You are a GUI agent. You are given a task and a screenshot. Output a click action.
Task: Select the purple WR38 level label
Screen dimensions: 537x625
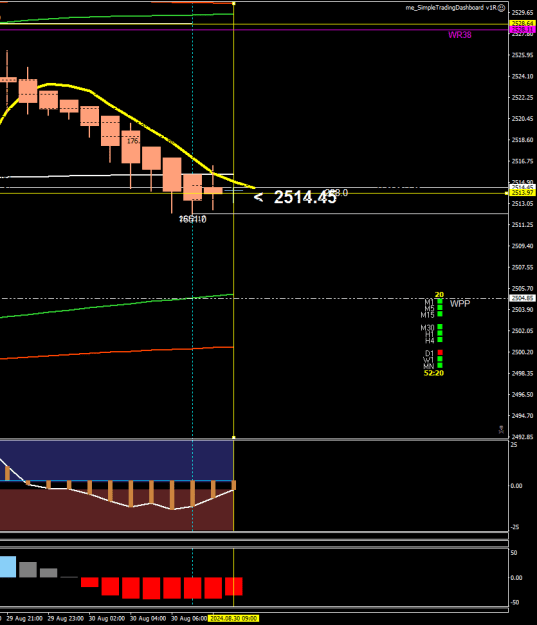[460, 35]
